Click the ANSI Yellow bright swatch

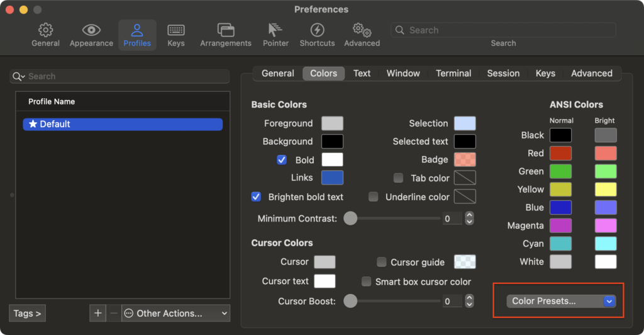point(606,190)
